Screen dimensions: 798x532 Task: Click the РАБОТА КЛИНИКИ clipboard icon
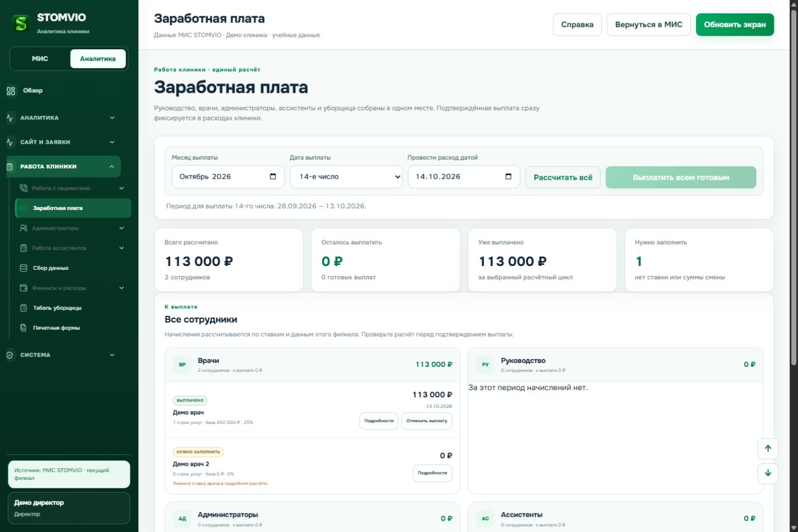pos(10,167)
